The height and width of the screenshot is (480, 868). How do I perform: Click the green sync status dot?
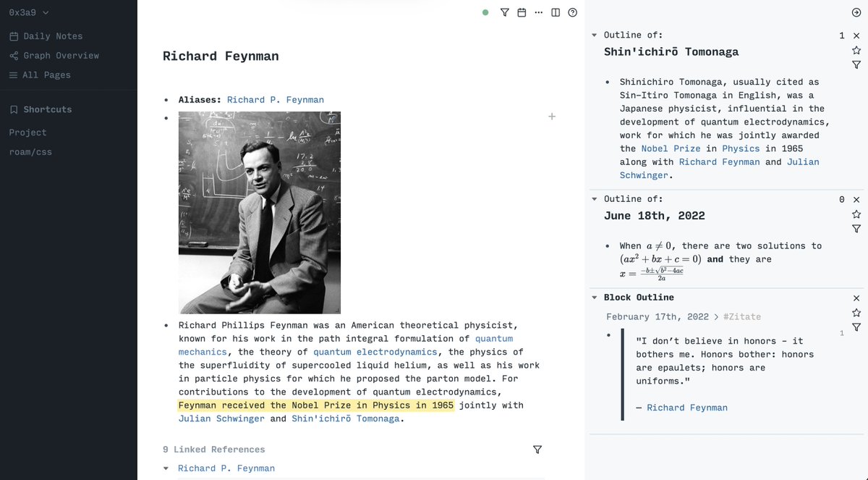(x=485, y=12)
